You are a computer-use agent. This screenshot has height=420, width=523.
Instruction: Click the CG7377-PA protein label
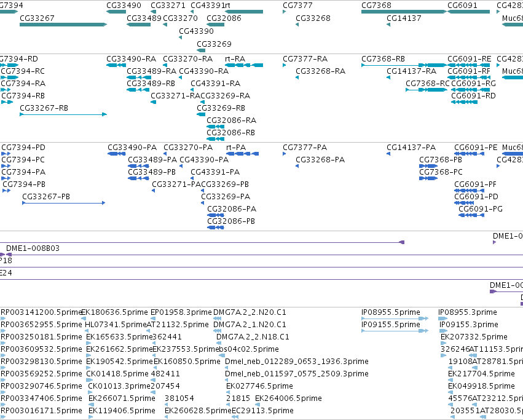[305, 148]
